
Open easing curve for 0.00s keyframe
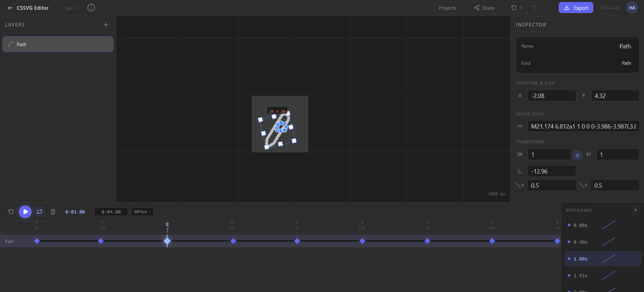coord(608,225)
